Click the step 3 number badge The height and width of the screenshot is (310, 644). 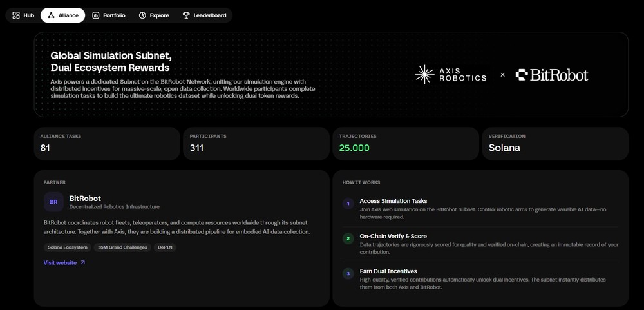pyautogui.click(x=348, y=273)
